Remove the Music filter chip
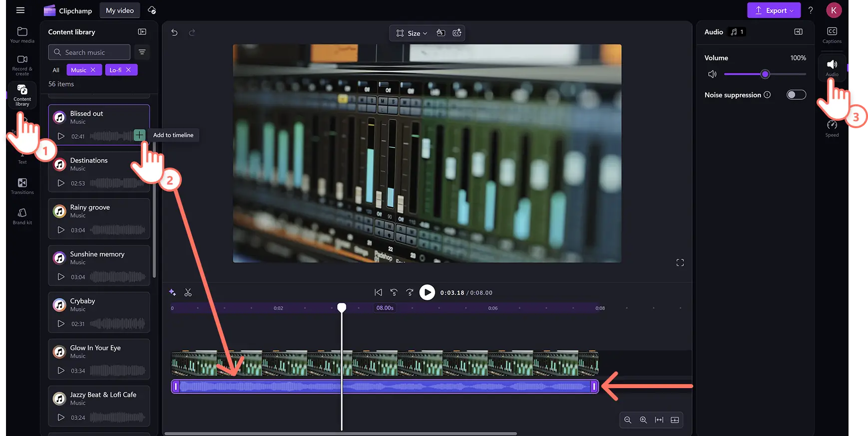868x436 pixels. click(93, 70)
